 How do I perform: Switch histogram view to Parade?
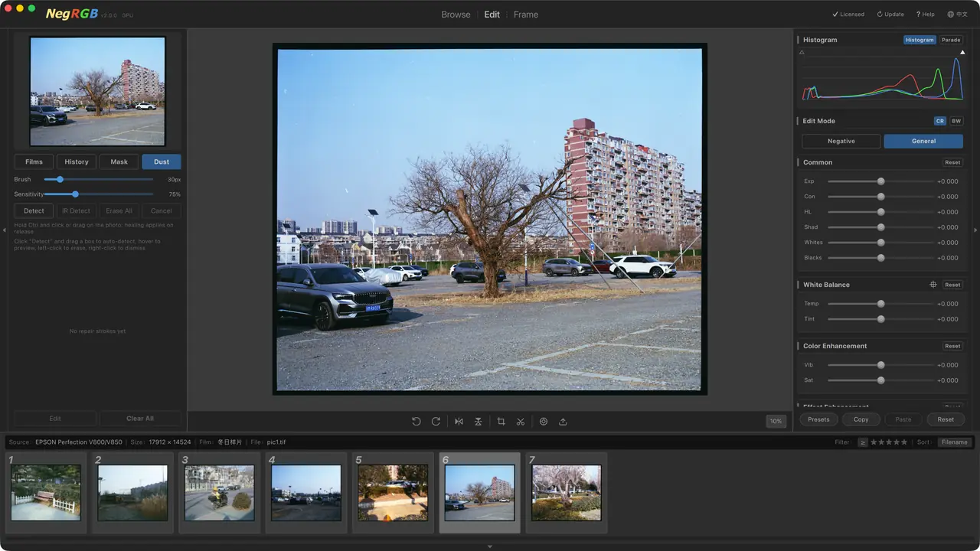coord(951,40)
